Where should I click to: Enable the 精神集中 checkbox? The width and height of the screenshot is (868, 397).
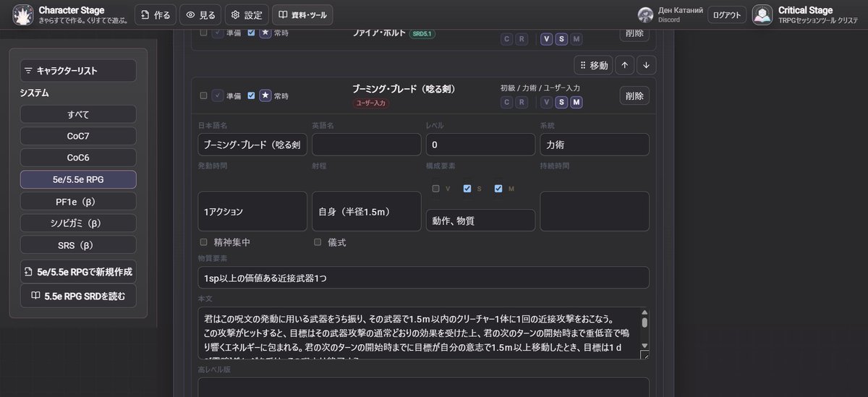point(204,242)
